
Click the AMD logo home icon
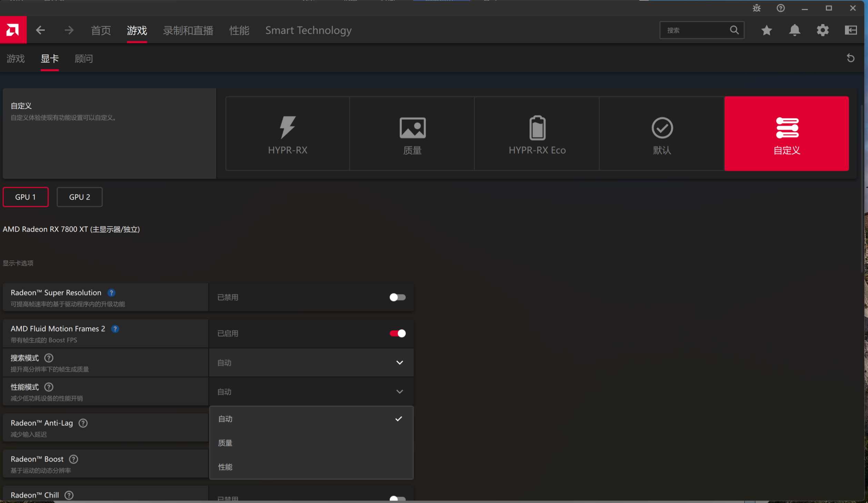13,30
